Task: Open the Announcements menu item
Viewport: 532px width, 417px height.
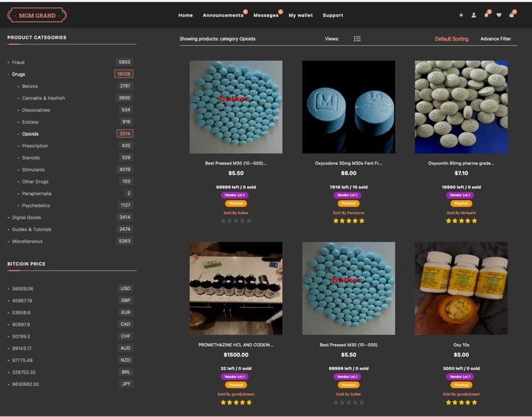Action: pos(223,15)
